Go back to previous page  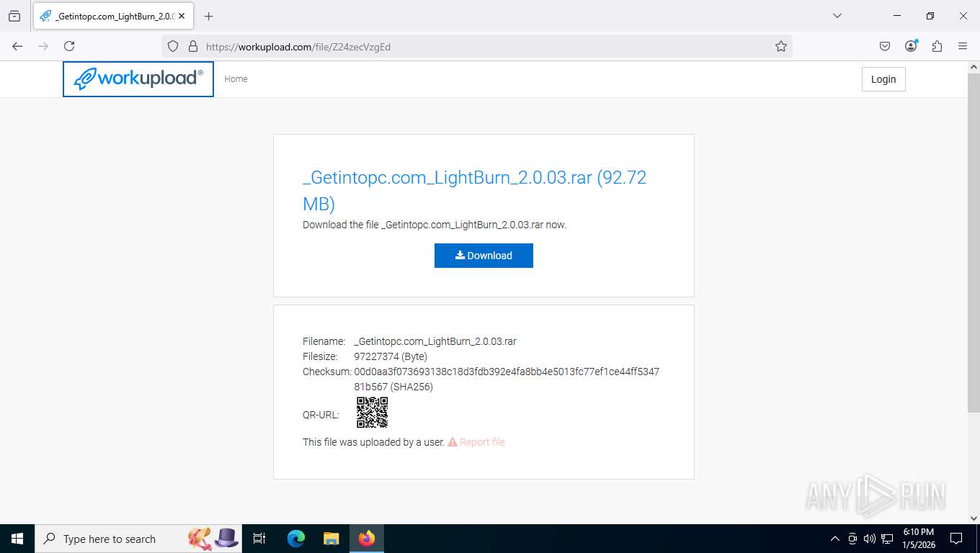(17, 46)
